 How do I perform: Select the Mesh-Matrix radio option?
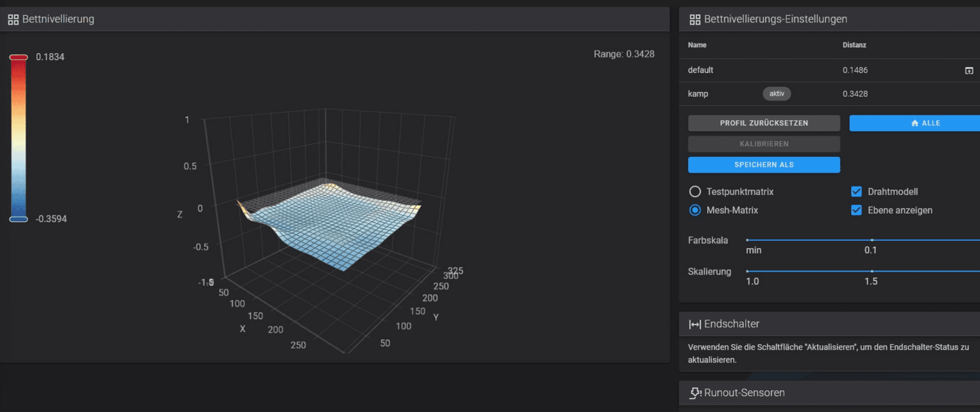click(x=695, y=210)
